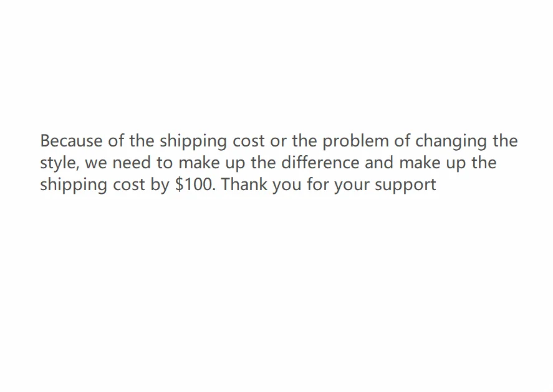Click the word "or" after "shipping cost"

pyautogui.click(x=279, y=141)
